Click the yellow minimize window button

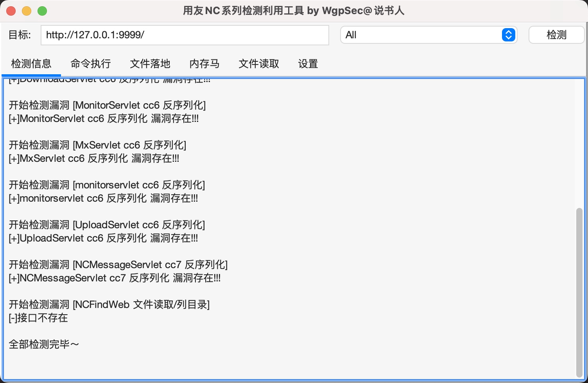pos(27,11)
